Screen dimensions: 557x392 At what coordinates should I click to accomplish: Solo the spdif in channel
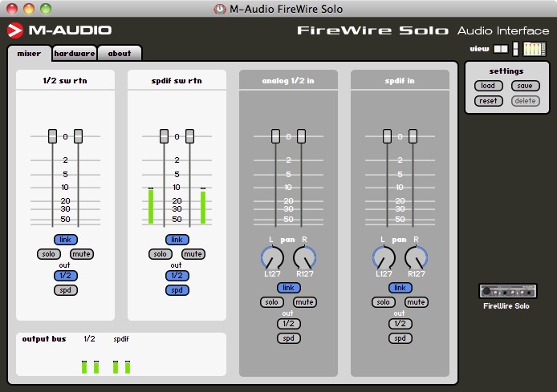pyautogui.click(x=384, y=302)
